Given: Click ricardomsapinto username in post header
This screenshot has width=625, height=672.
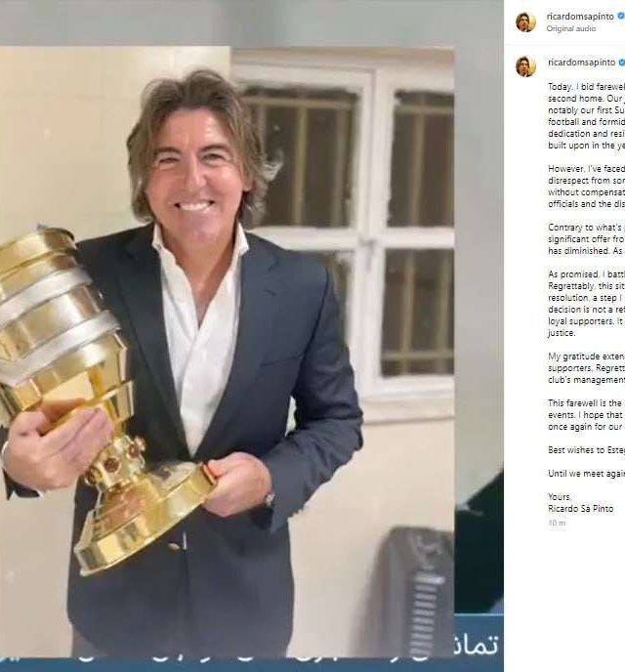Looking at the screenshot, I should [x=580, y=17].
